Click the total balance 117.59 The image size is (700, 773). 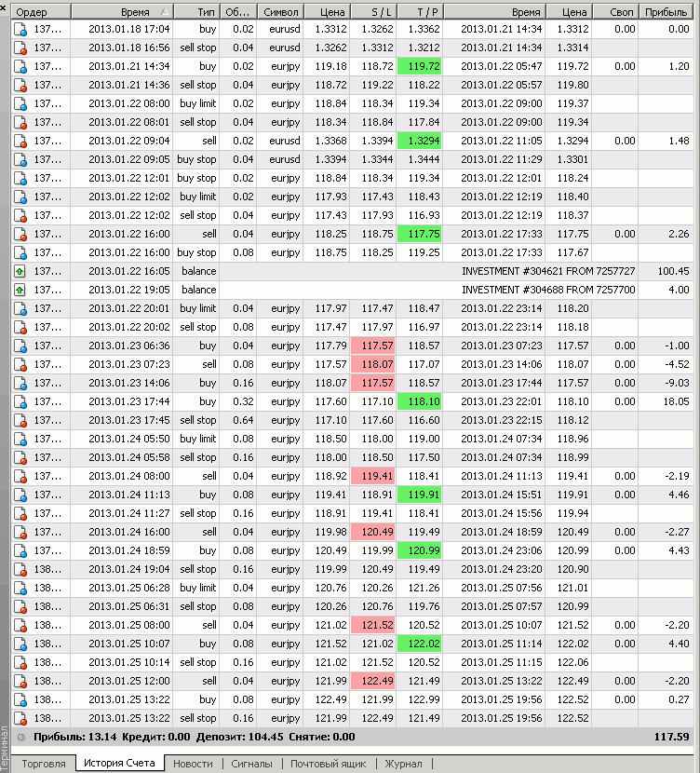[x=671, y=738]
